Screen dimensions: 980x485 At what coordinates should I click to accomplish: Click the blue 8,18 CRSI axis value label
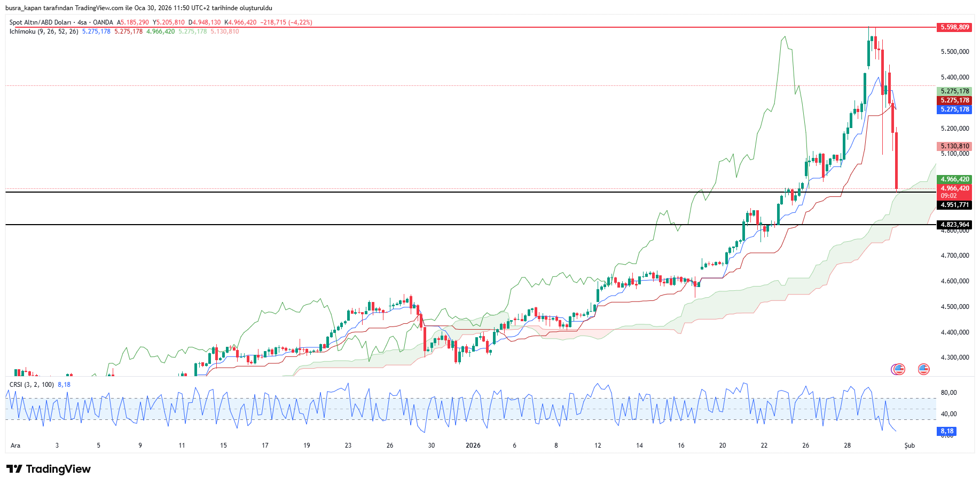point(947,431)
